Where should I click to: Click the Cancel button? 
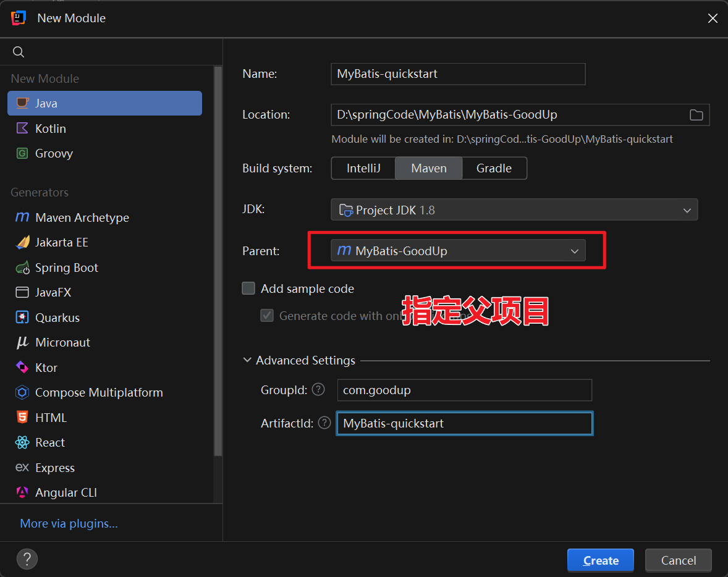pyautogui.click(x=679, y=560)
